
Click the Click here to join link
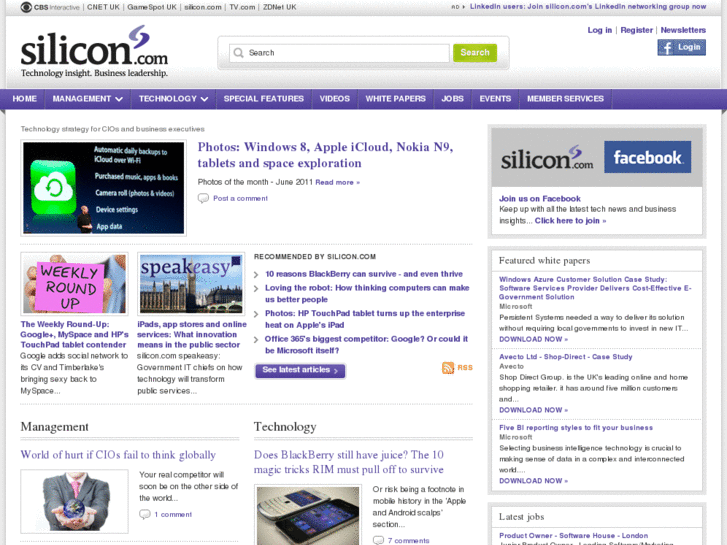click(570, 221)
